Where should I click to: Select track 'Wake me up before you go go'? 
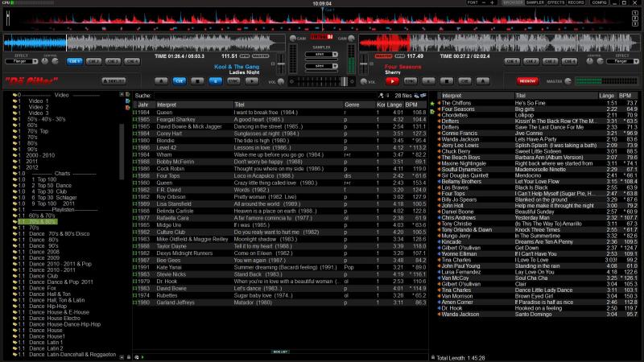tap(279, 154)
